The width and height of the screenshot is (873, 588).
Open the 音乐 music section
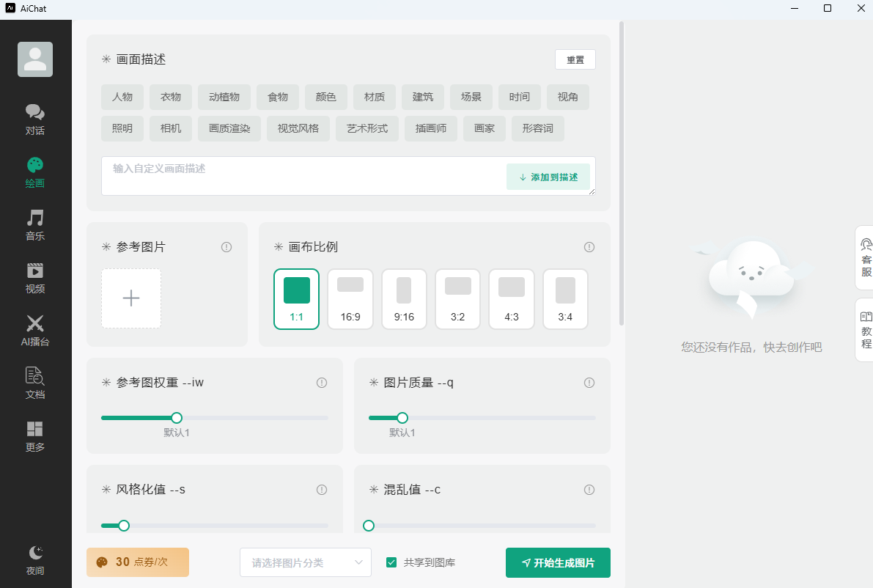coord(35,225)
